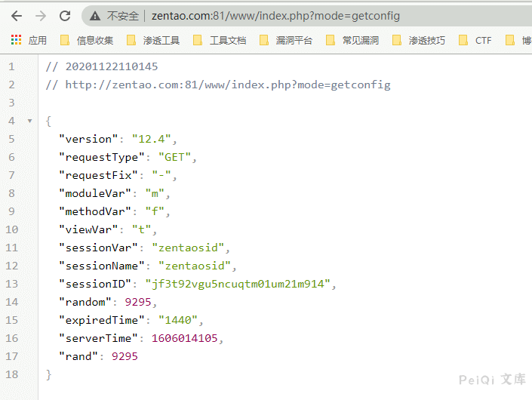Reload the page with refresh icon
This screenshot has width=532, height=400.
(65, 16)
